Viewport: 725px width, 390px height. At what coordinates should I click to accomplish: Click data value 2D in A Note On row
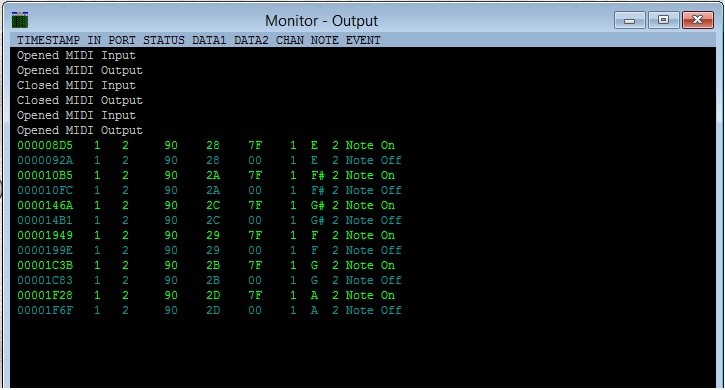click(x=213, y=295)
